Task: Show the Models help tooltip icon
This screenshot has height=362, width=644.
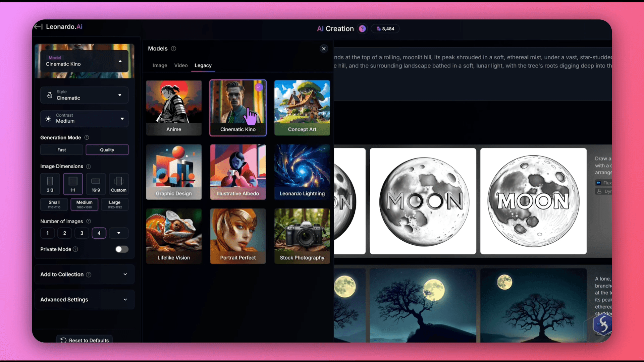Action: click(173, 49)
